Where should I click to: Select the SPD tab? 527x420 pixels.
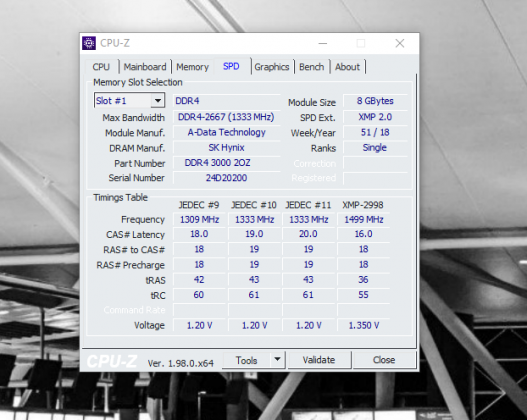coord(231,66)
